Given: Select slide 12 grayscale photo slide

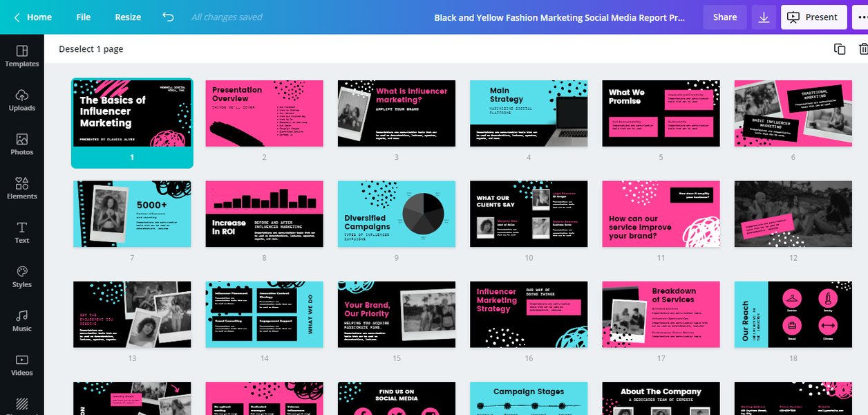Looking at the screenshot, I should coord(793,214).
